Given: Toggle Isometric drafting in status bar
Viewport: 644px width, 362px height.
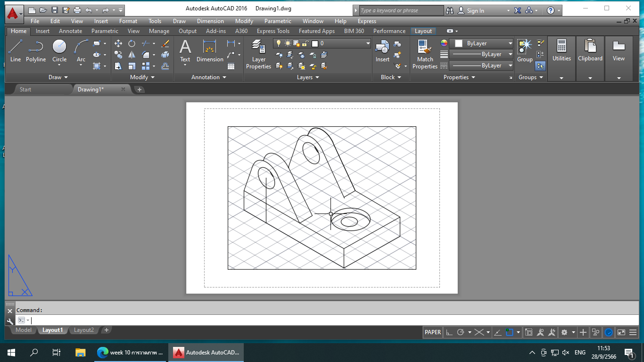Looking at the screenshot, I should tap(479, 332).
